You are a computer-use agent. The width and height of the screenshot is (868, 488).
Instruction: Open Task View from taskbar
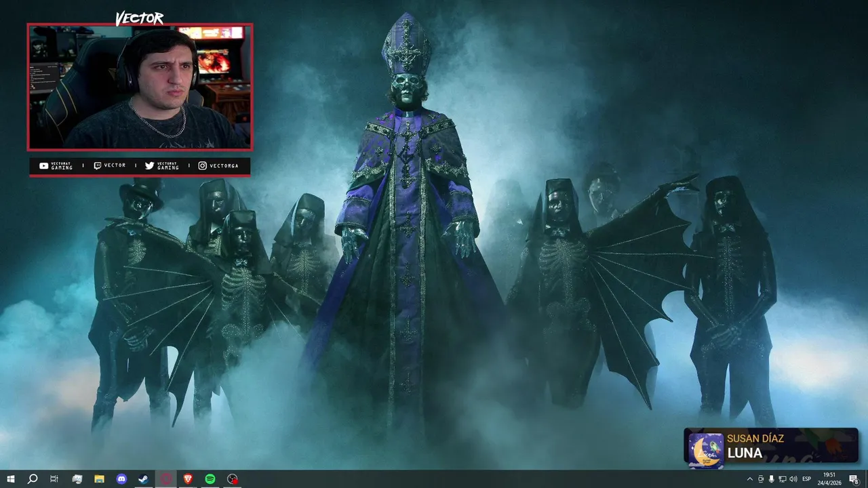(x=54, y=479)
